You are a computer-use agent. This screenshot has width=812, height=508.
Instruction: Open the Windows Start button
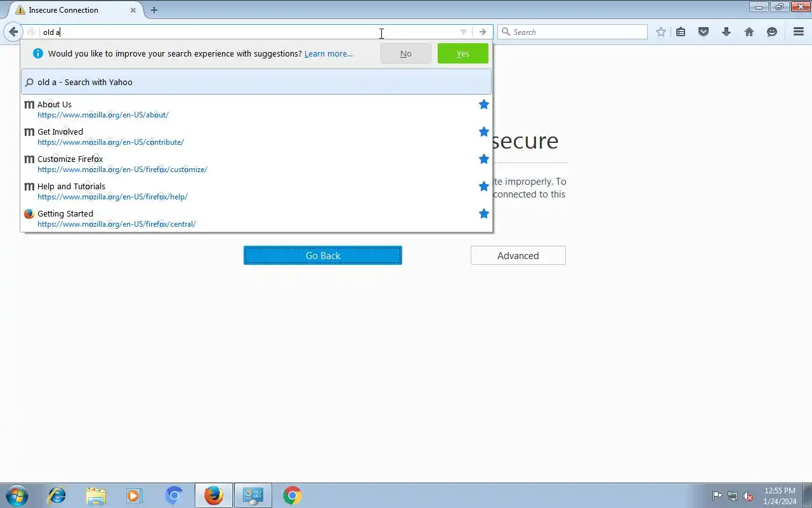[17, 495]
